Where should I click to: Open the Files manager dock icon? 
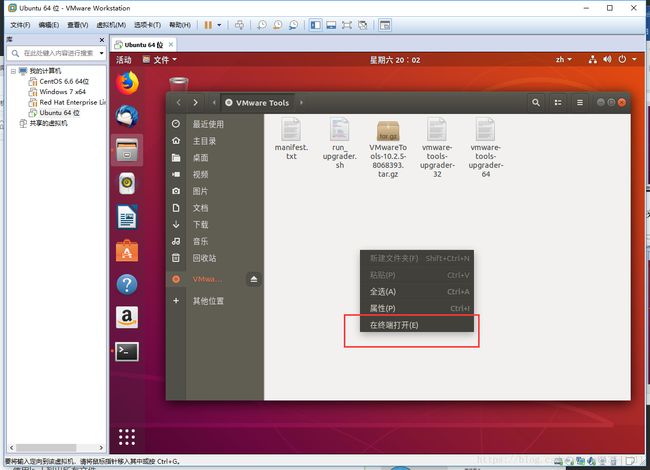[127, 150]
